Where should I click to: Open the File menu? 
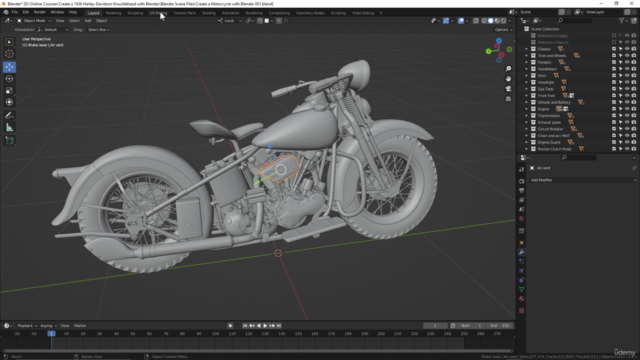pos(15,12)
